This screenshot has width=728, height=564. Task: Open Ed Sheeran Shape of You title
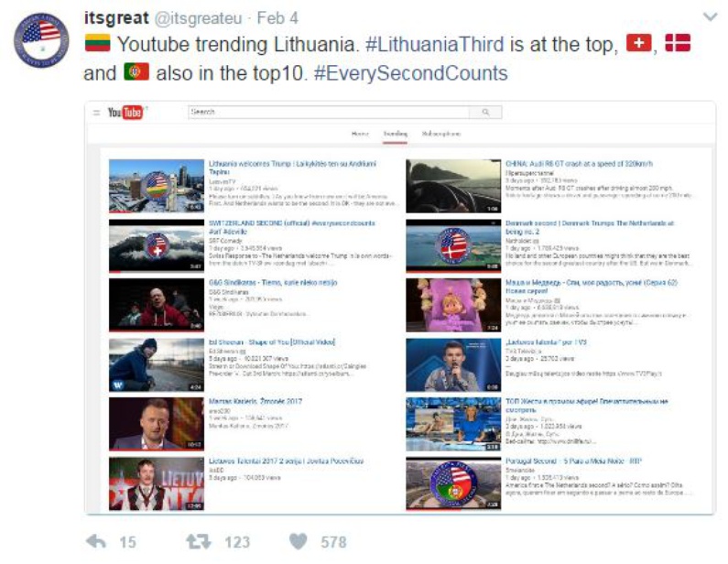(272, 342)
